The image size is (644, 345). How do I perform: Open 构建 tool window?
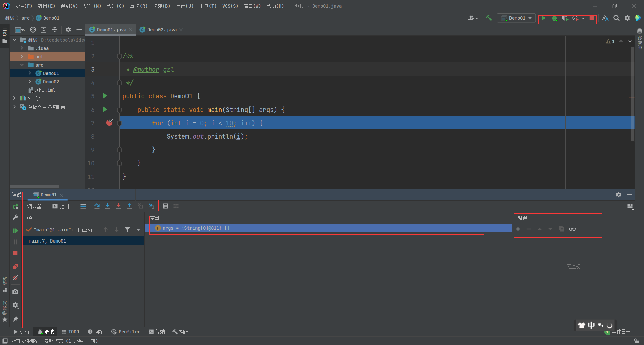(x=180, y=332)
